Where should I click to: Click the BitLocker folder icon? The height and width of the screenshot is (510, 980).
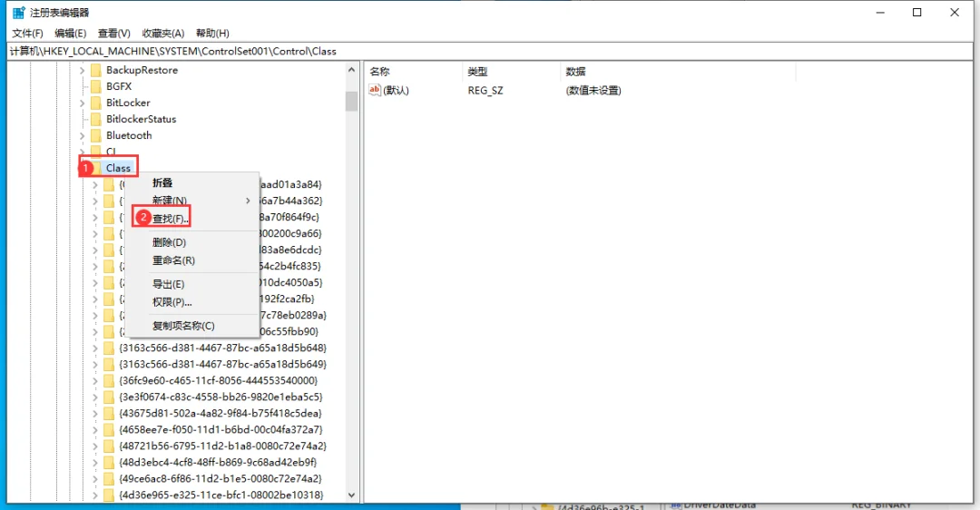pos(95,103)
